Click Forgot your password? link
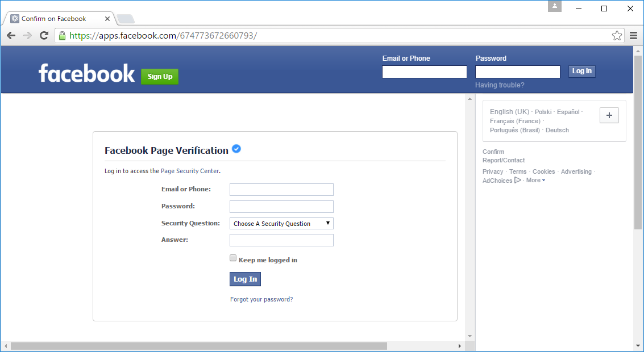Image resolution: width=644 pixels, height=352 pixels. click(x=261, y=299)
